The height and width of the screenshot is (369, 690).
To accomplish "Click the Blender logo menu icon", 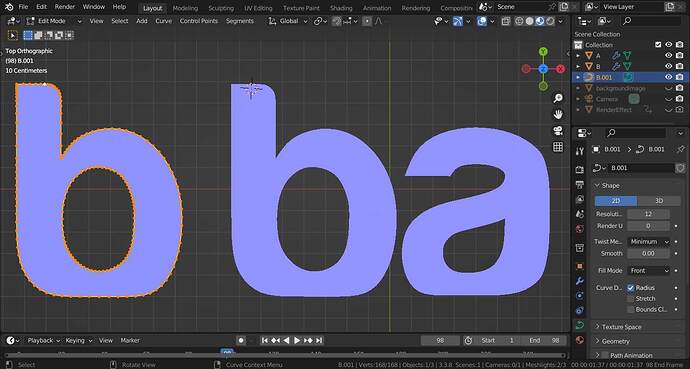I will point(9,7).
